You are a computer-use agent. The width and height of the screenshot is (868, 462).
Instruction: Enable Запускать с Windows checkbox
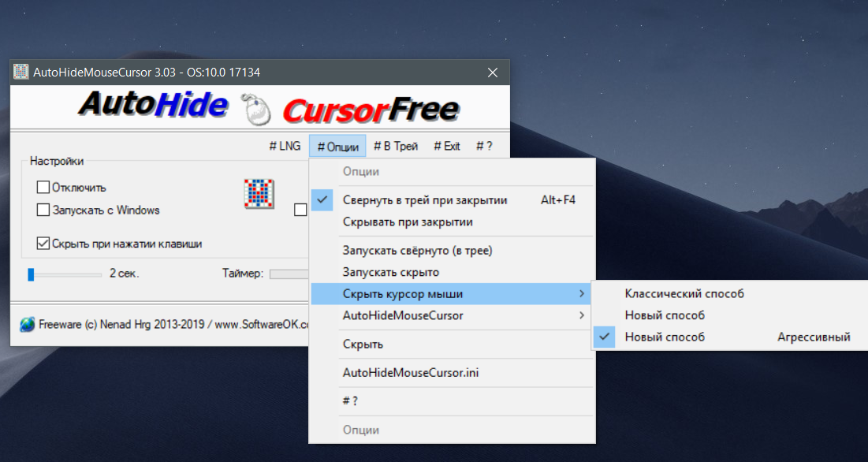43,210
